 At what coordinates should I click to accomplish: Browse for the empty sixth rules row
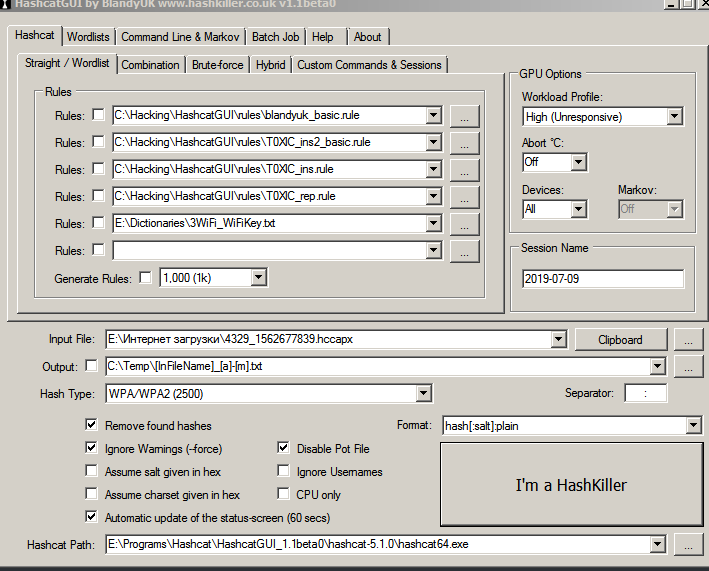coord(464,251)
